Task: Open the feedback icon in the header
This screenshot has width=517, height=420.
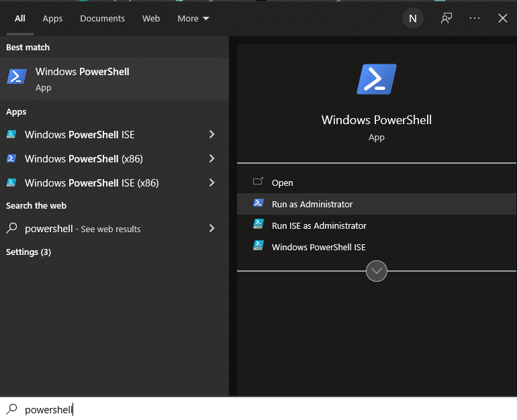Action: 446,18
